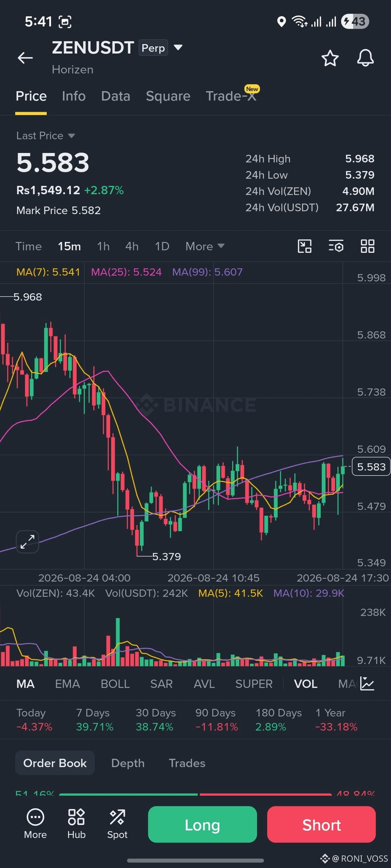Tap the location icon in status bar
391x868 pixels.
[x=281, y=22]
